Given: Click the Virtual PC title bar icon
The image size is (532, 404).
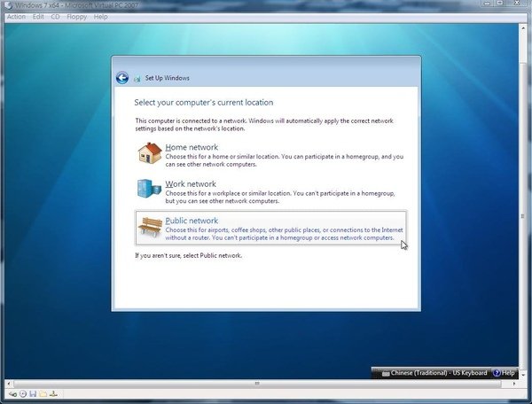Looking at the screenshot, I should tap(8, 5).
